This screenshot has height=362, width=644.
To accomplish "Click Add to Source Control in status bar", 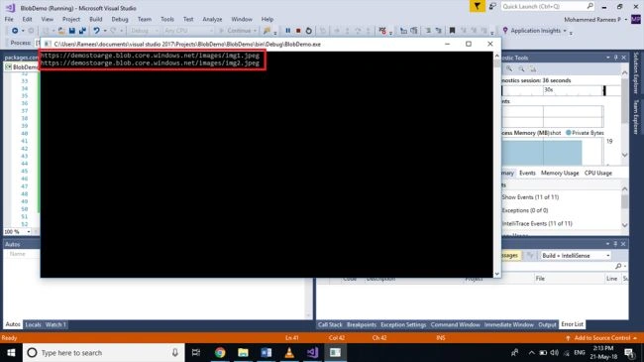I will click(601, 338).
